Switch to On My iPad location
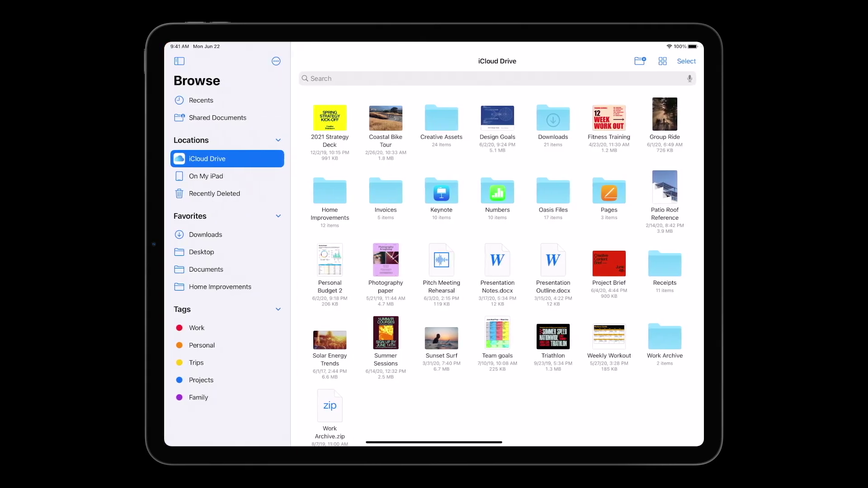Viewport: 868px width, 488px height. [206, 176]
